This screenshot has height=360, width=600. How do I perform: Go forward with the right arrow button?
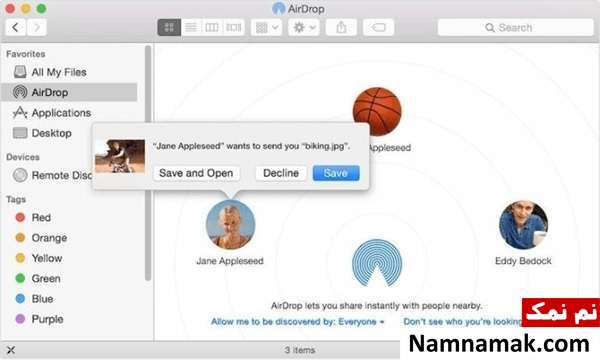click(x=37, y=28)
